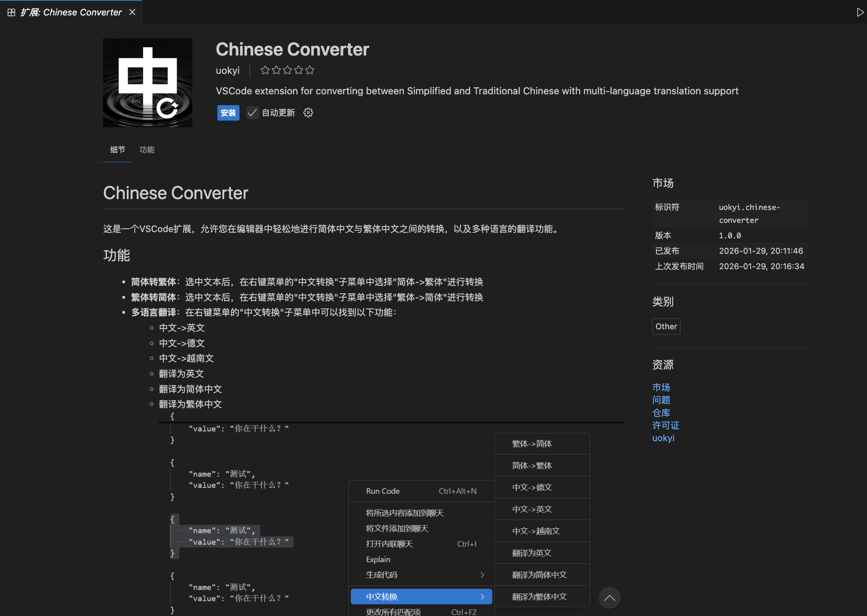The width and height of the screenshot is (867, 616).
Task: Switch to the 功能 tab
Action: coord(147,150)
